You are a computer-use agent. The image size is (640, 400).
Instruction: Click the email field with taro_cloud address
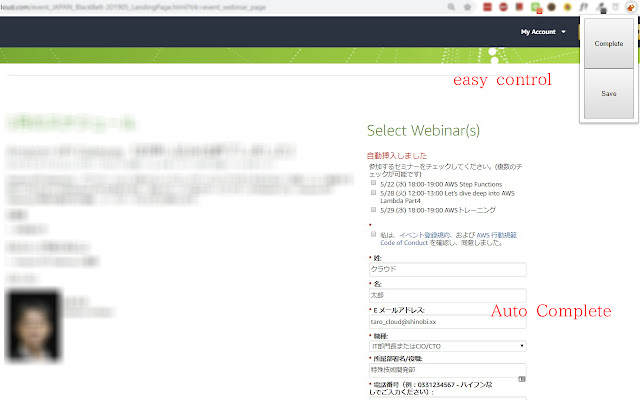click(x=447, y=322)
